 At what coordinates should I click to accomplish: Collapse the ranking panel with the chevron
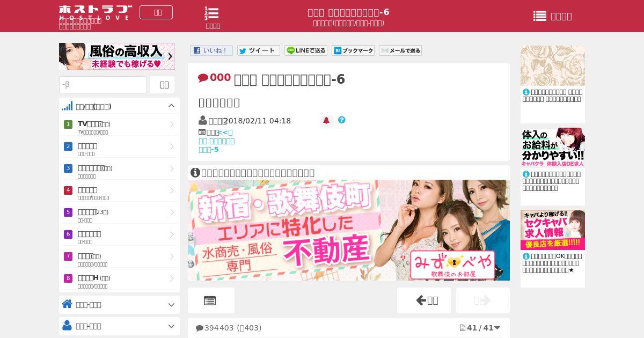click(171, 106)
